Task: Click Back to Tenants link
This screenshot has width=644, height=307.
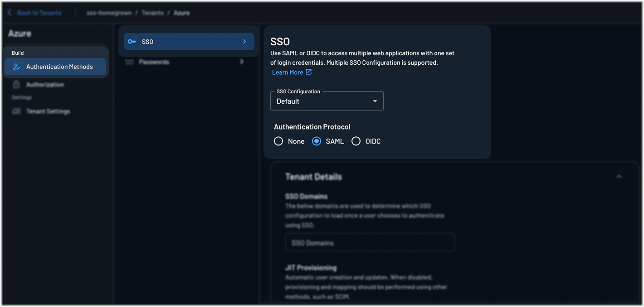Action: click(39, 13)
